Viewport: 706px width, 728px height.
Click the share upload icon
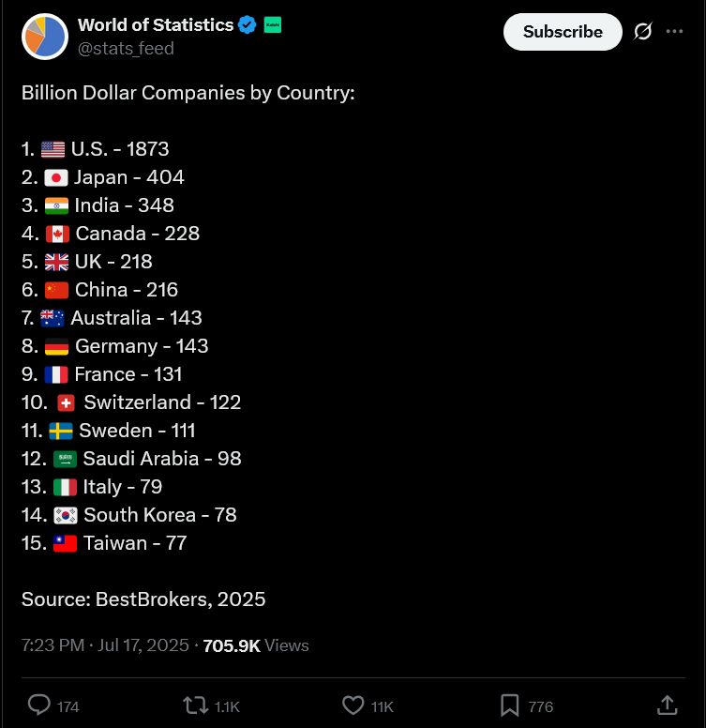point(667,705)
